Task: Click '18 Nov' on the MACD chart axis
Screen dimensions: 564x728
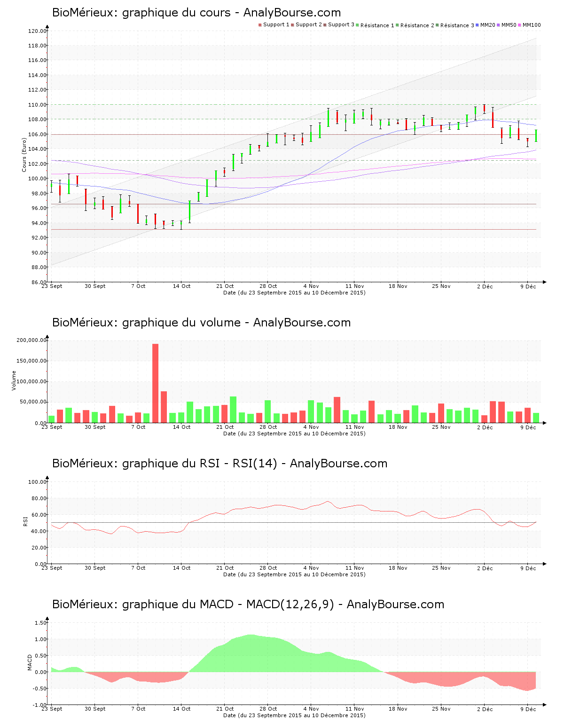Action: tap(398, 709)
